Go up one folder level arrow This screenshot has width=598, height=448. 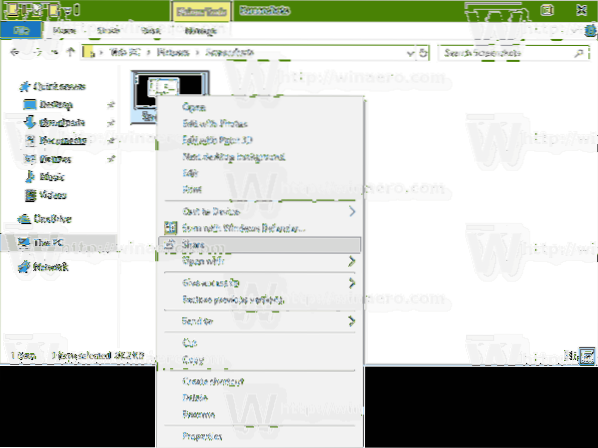[71, 52]
